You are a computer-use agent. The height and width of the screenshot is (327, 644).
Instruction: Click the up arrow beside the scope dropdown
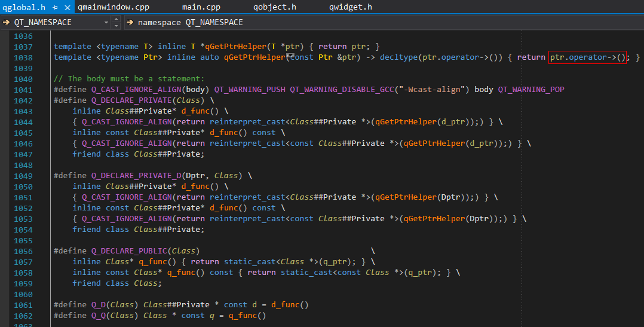click(x=116, y=19)
